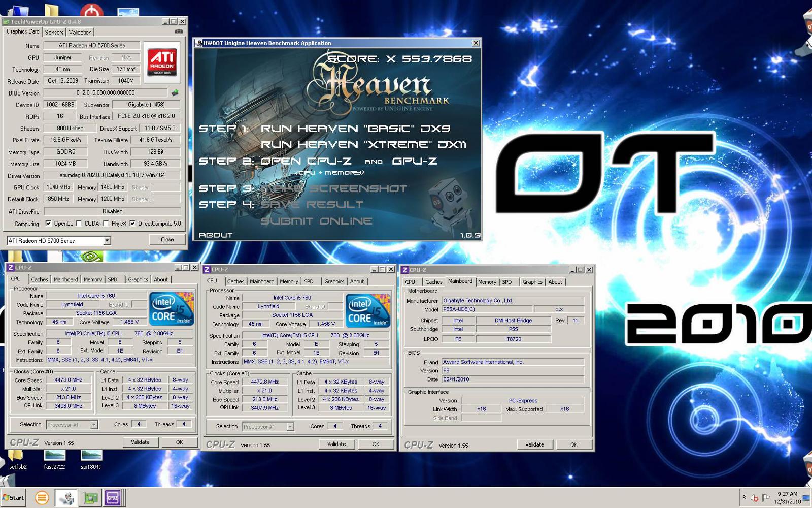Open the setfsb2 folder on desktop
The height and width of the screenshot is (508, 812).
(x=18, y=459)
